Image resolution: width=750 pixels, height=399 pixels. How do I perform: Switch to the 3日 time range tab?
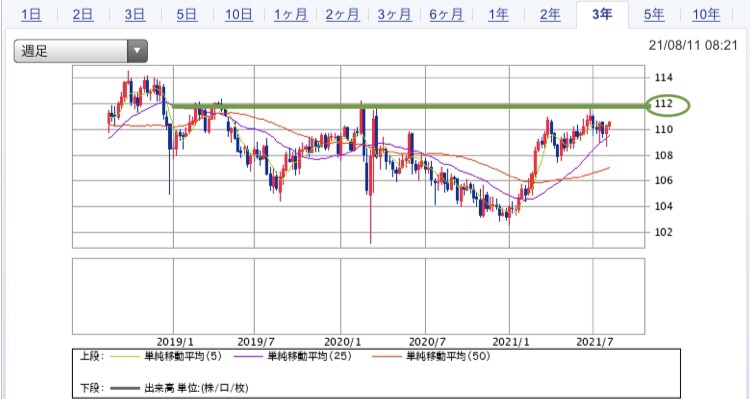coord(135,15)
